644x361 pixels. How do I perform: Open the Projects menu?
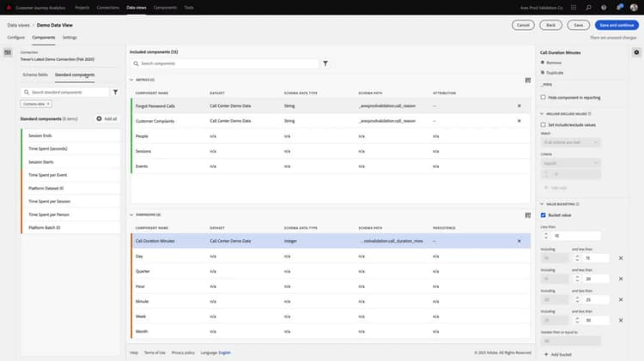pos(82,8)
